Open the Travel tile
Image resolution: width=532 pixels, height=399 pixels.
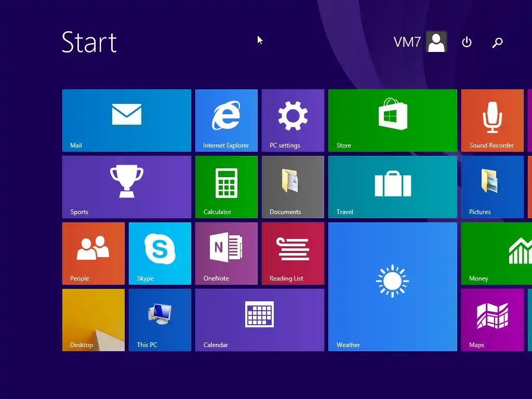[393, 187]
